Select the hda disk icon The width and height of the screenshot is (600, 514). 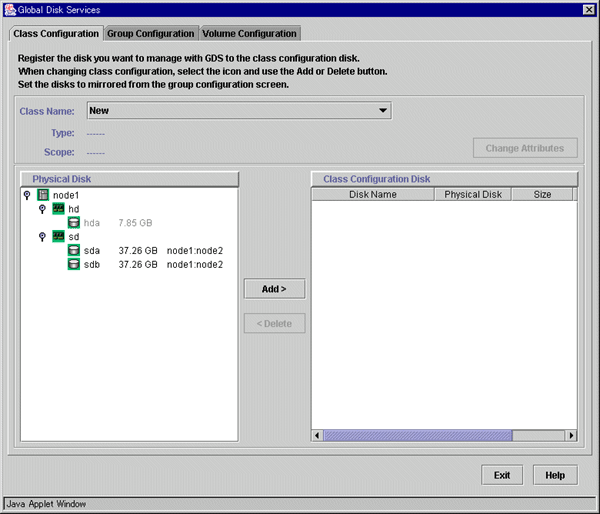click(74, 223)
